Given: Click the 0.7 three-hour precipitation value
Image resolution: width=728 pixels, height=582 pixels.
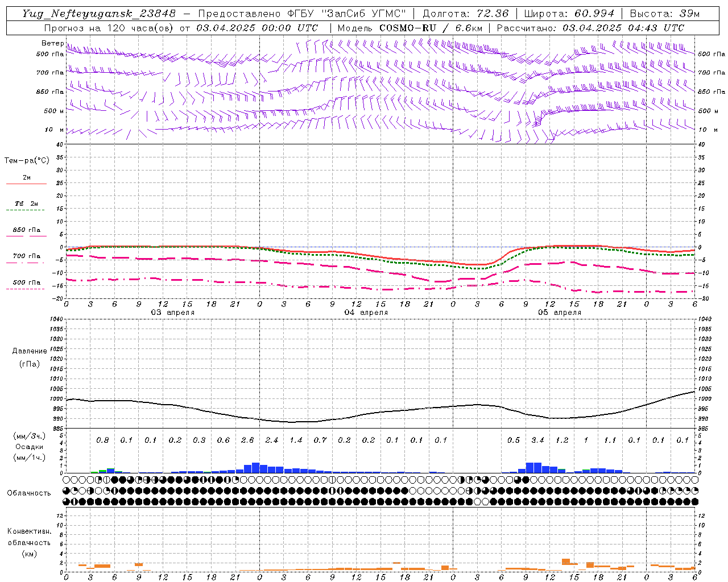Looking at the screenshot, I should 320,440.
